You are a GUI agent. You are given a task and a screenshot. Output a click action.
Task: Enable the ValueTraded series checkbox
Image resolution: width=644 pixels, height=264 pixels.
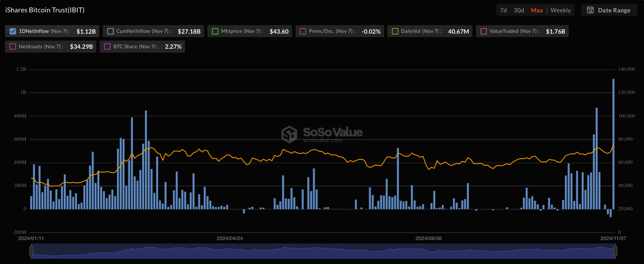pos(484,31)
